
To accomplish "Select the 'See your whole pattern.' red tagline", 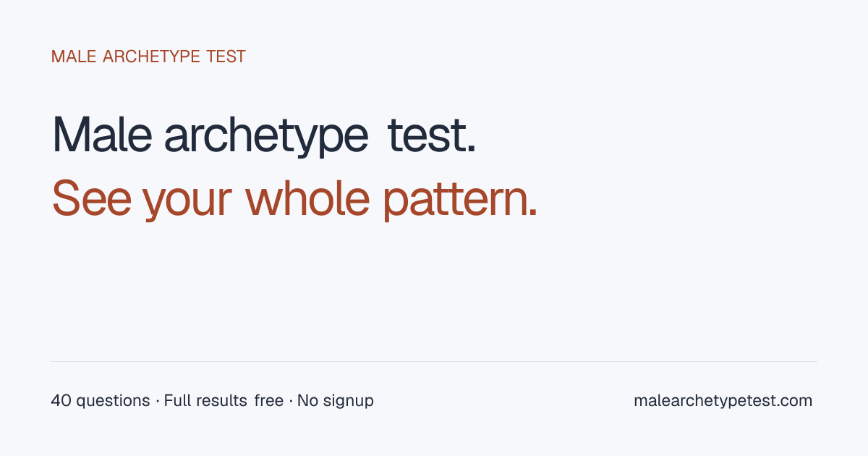I will click(294, 198).
